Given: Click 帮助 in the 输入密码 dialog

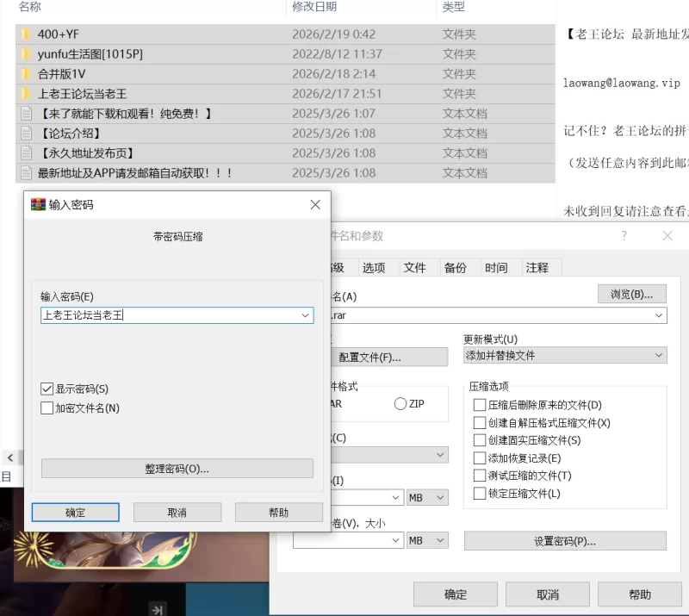Looking at the screenshot, I should tap(278, 513).
